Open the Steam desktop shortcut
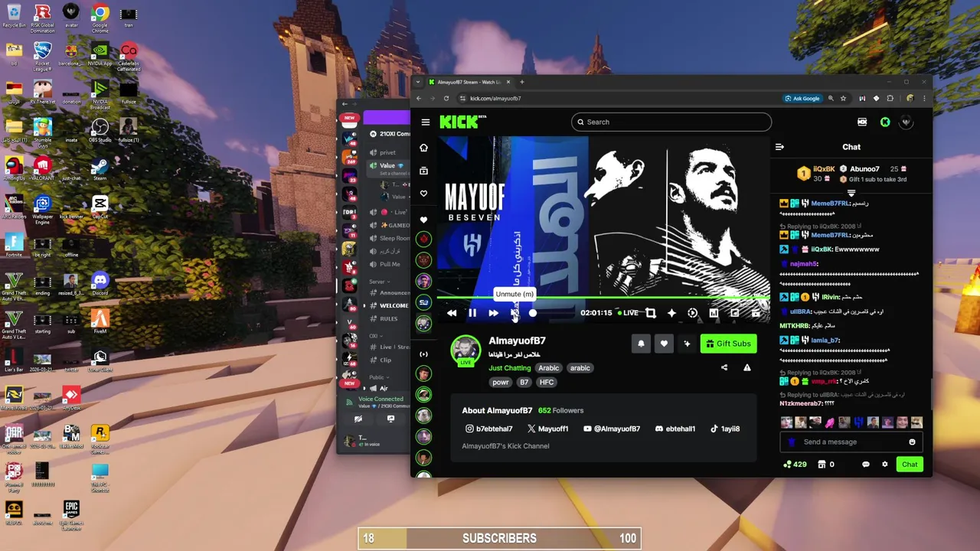The image size is (980, 551). pyautogui.click(x=100, y=168)
